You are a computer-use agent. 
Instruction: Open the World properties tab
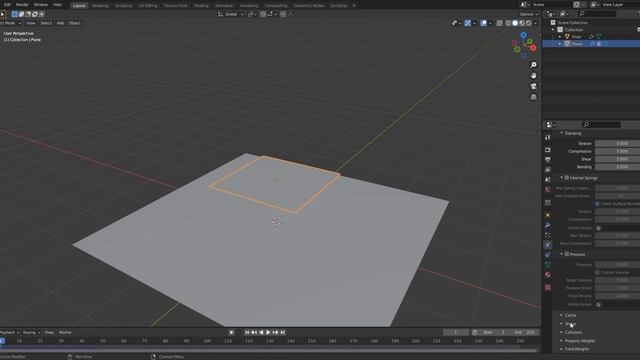pyautogui.click(x=548, y=189)
